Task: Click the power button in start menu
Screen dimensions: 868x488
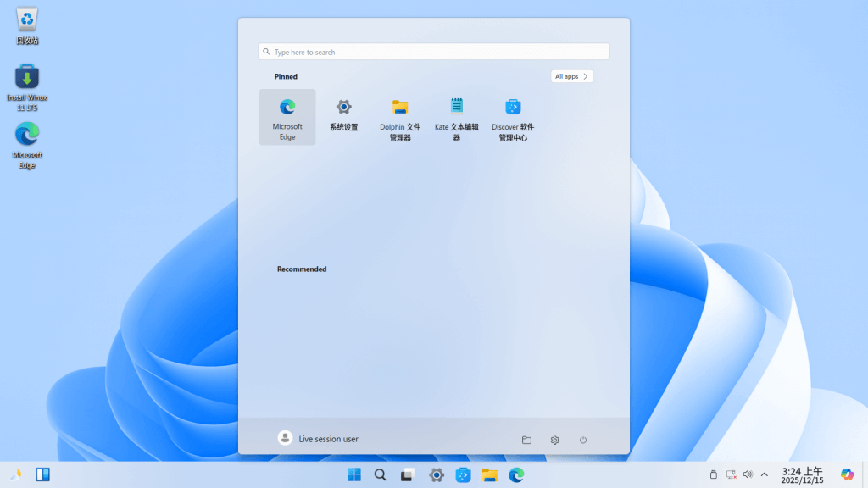Action: click(583, 440)
